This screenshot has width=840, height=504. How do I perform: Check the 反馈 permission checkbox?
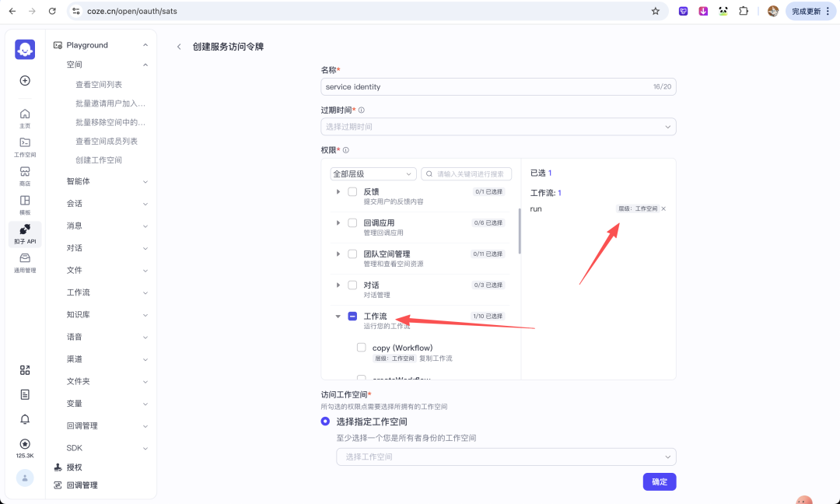tap(352, 191)
